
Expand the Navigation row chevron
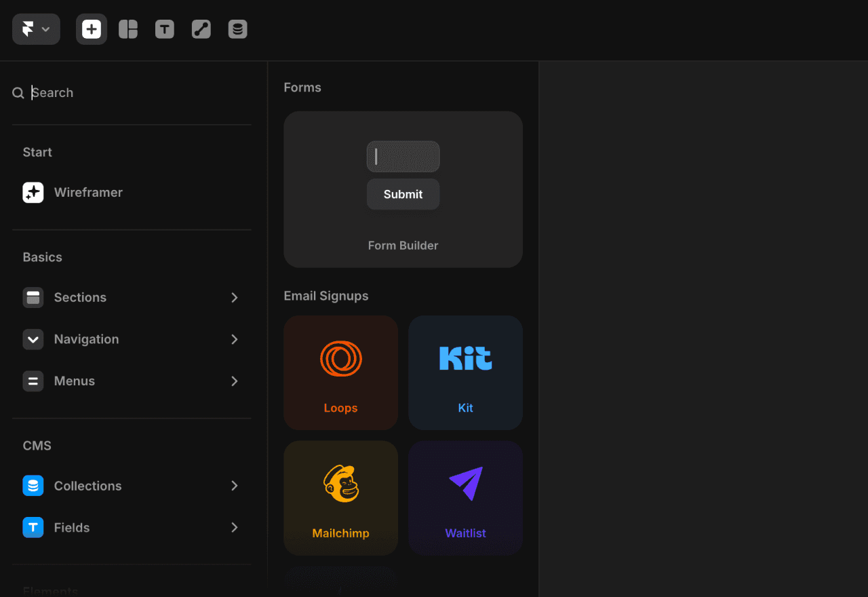[x=235, y=339]
